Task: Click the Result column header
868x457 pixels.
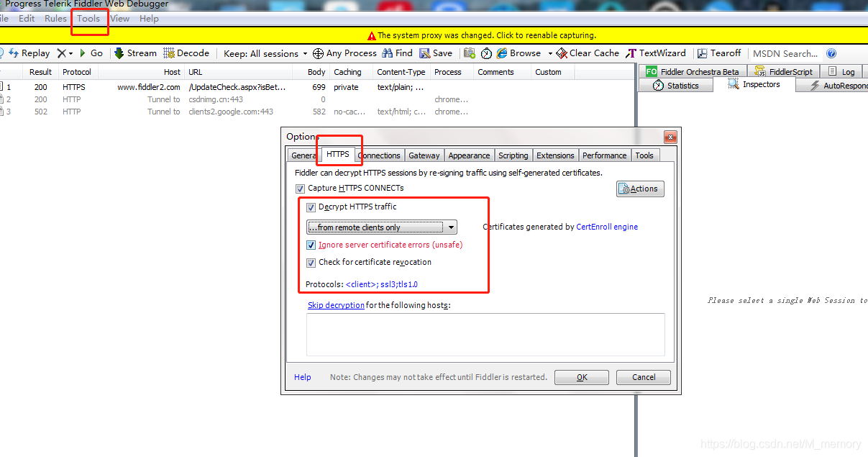Action: point(40,72)
